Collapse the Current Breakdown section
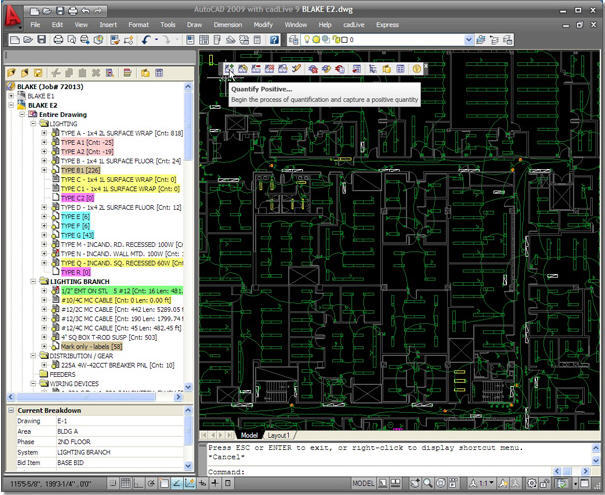Image resolution: width=605 pixels, height=495 pixels. 11,410
